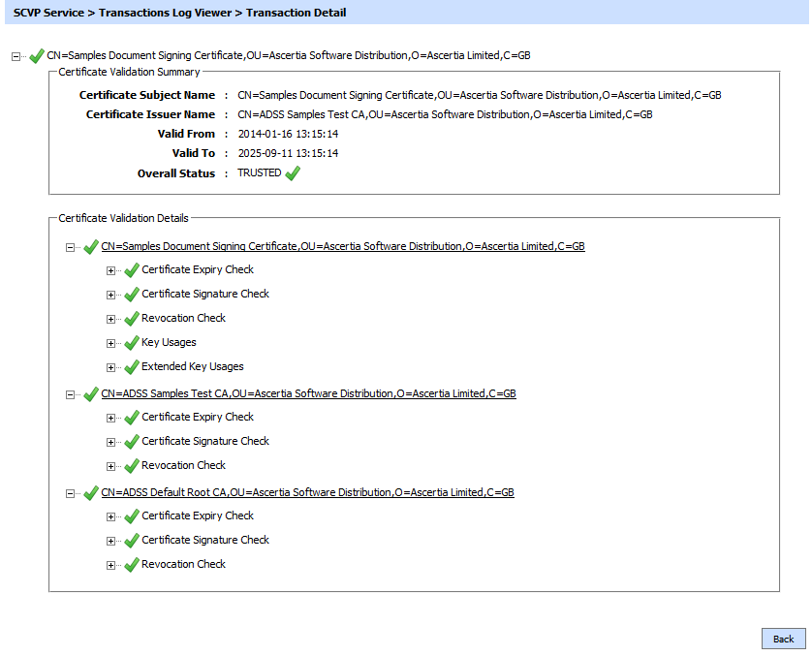The image size is (812, 656).
Task: Collapse the ADSS Default Root CA node
Action: pyautogui.click(x=70, y=494)
